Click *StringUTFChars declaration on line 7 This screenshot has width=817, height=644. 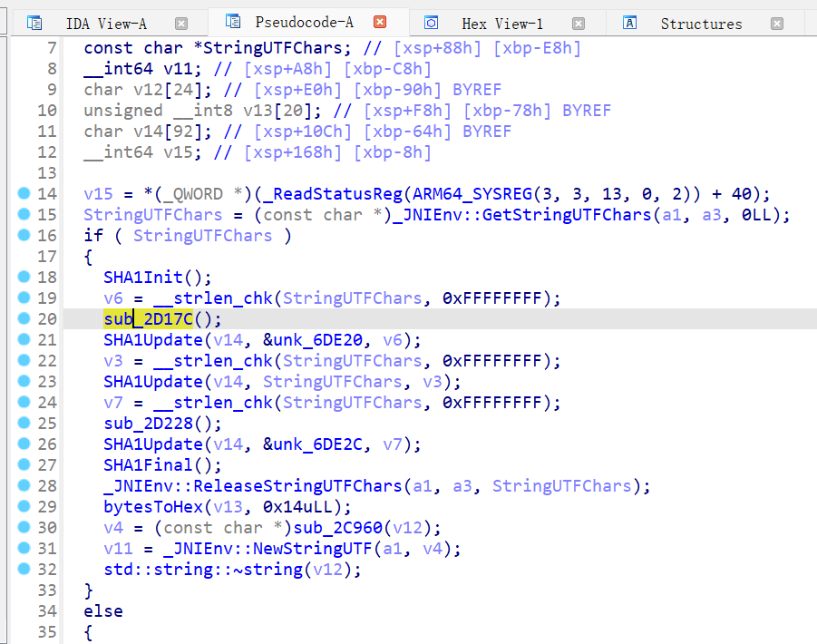pos(267,48)
